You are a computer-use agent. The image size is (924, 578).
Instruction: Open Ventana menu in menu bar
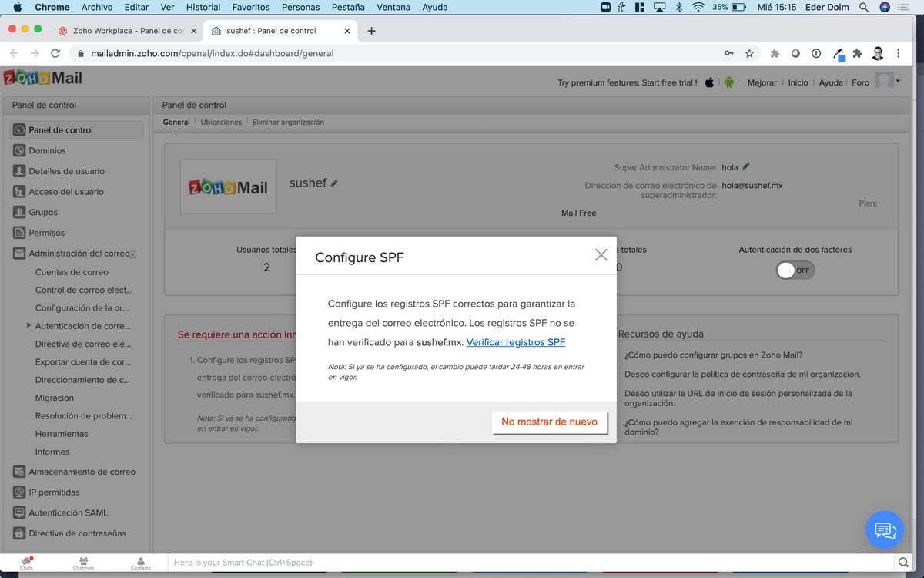pyautogui.click(x=393, y=7)
